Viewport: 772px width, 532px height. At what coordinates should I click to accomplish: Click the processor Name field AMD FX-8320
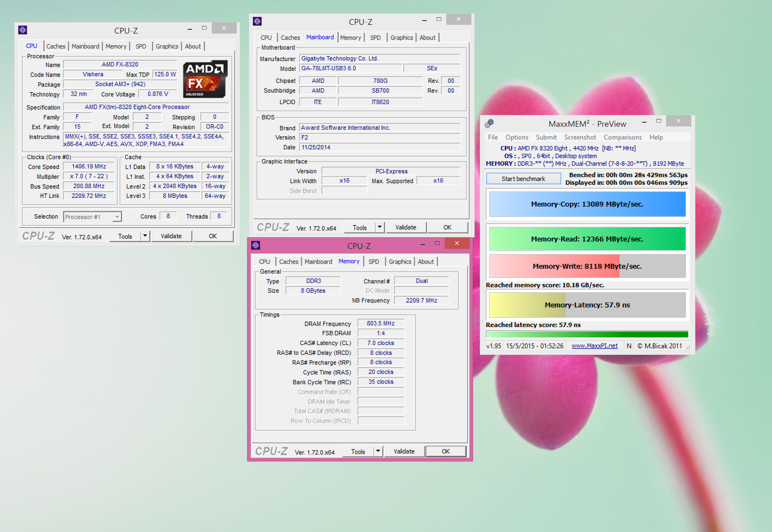click(x=120, y=64)
